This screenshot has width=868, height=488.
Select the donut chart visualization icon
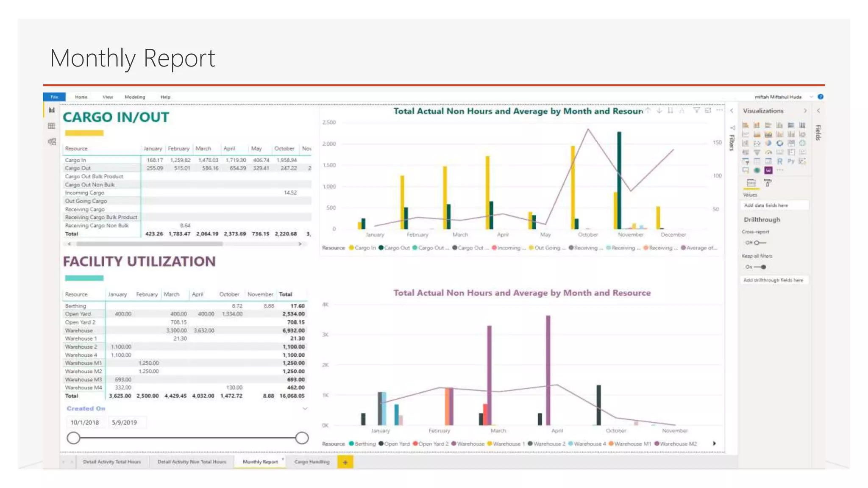(779, 143)
